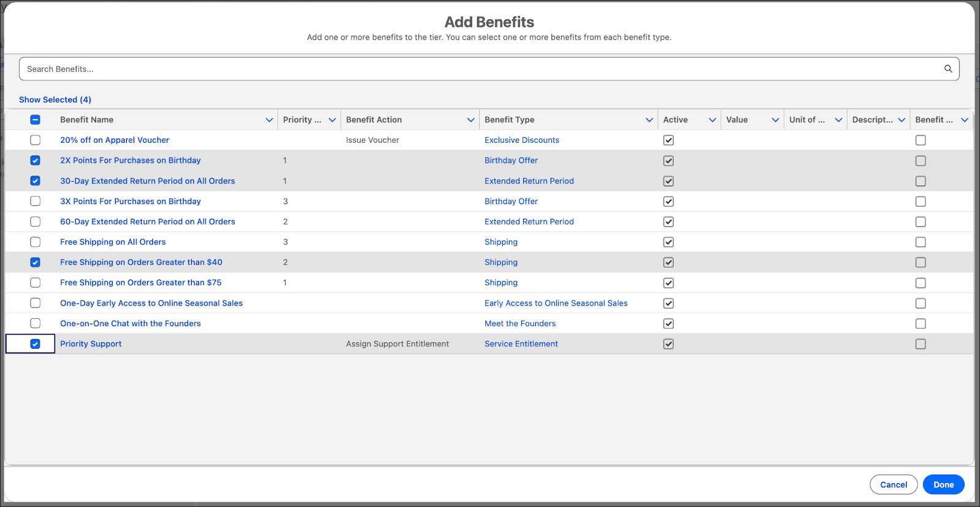
Task: Click Show Selected (4) link
Action: click(x=55, y=99)
